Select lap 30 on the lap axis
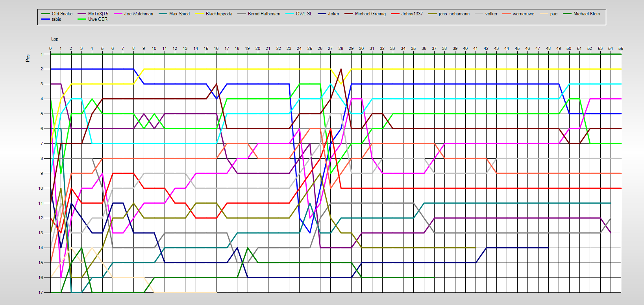The width and height of the screenshot is (644, 305). pos(362,48)
